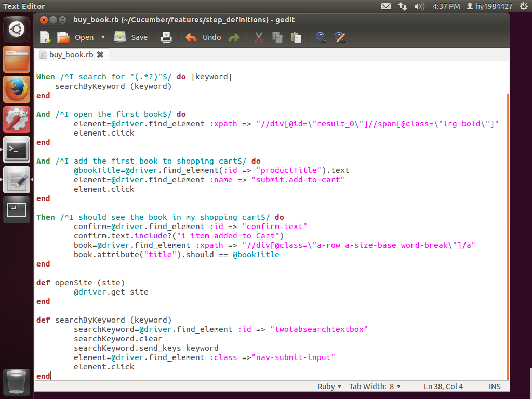The height and width of the screenshot is (399, 532).
Task: Open the Trash in launcher
Action: [x=17, y=382]
